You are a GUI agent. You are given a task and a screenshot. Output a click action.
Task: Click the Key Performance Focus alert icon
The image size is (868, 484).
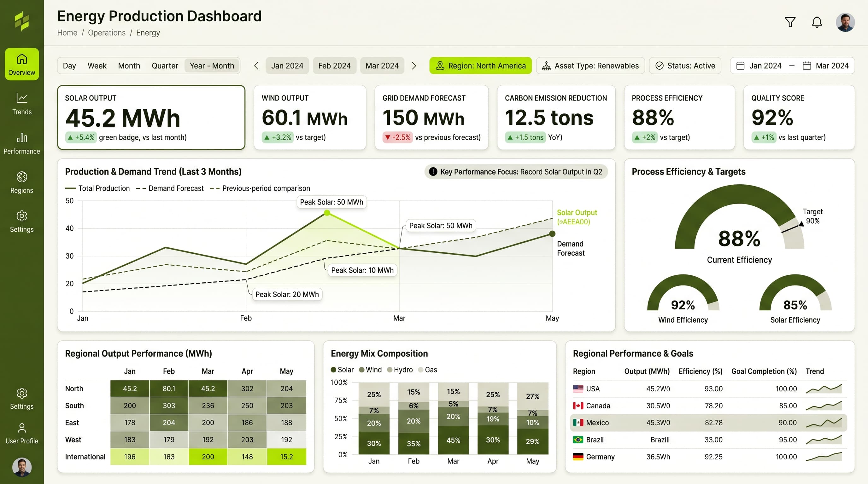click(x=433, y=172)
